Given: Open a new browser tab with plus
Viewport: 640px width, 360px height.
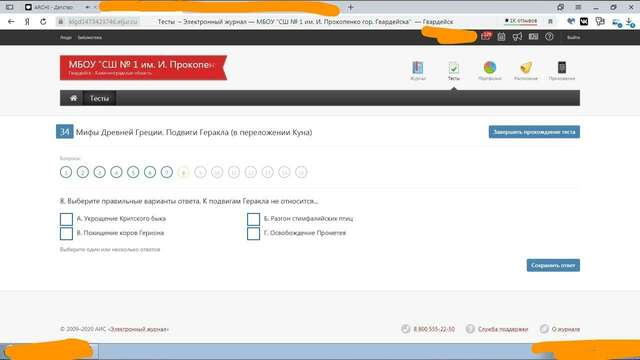Looking at the screenshot, I should [x=351, y=7].
